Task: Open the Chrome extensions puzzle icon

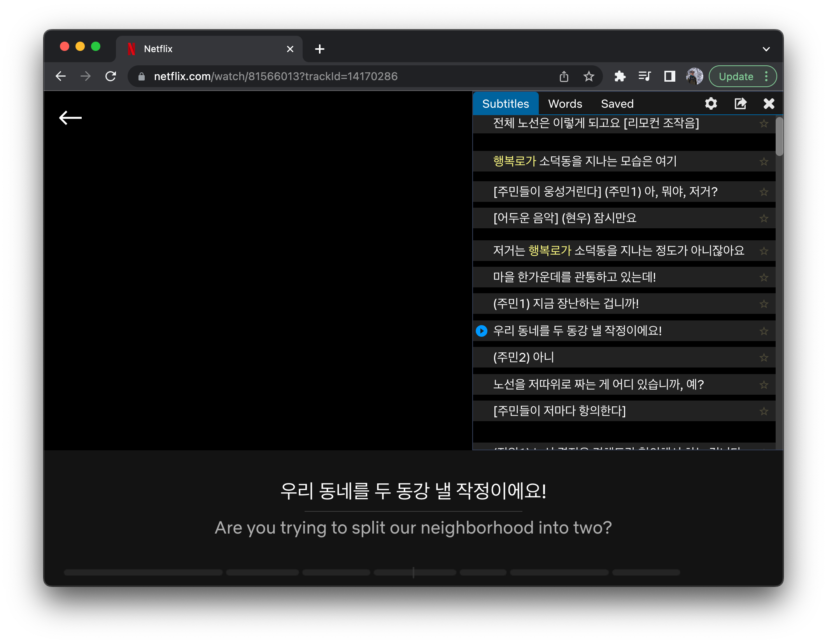Action: 620,76
